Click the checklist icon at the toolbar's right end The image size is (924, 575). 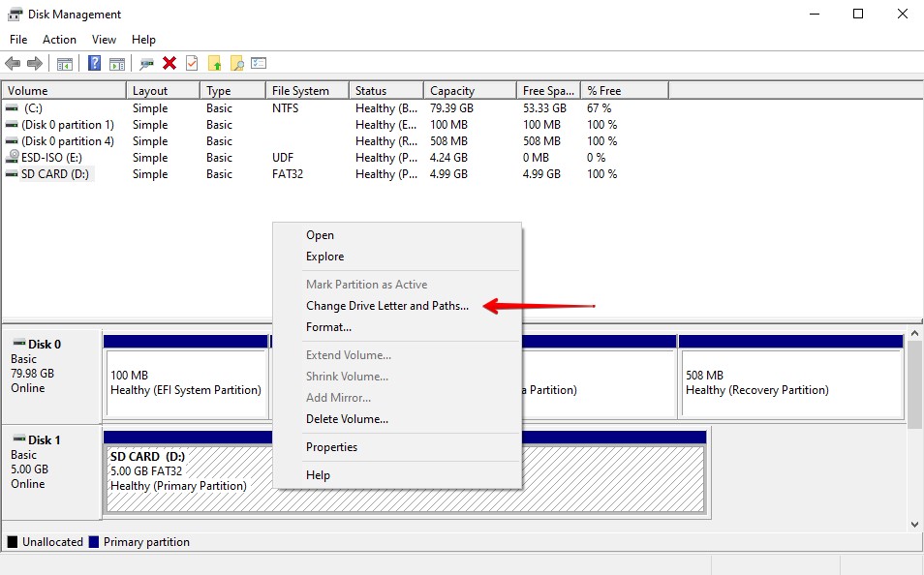[x=259, y=62]
